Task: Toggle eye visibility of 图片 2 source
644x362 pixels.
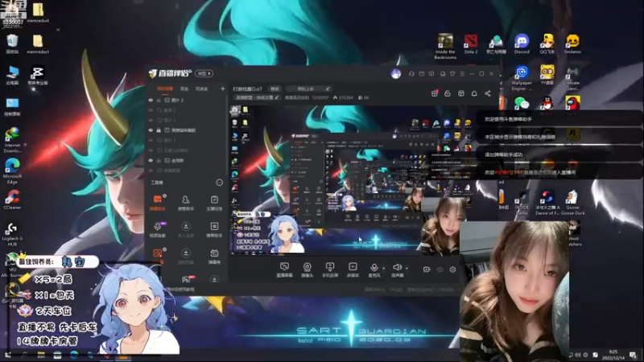Action: click(x=151, y=100)
